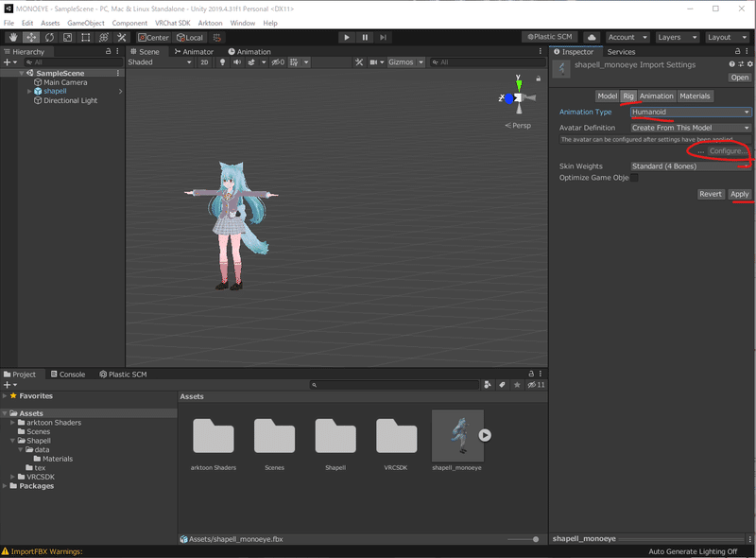Switch to the Animation tab next to Animator
756x558 pixels.
click(x=249, y=52)
